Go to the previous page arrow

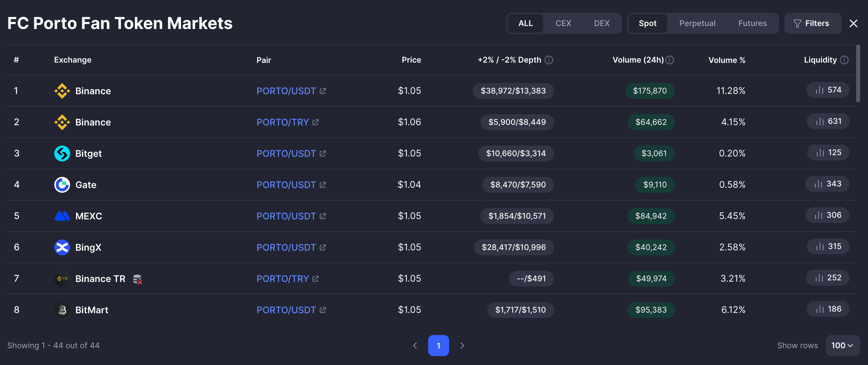[415, 346]
